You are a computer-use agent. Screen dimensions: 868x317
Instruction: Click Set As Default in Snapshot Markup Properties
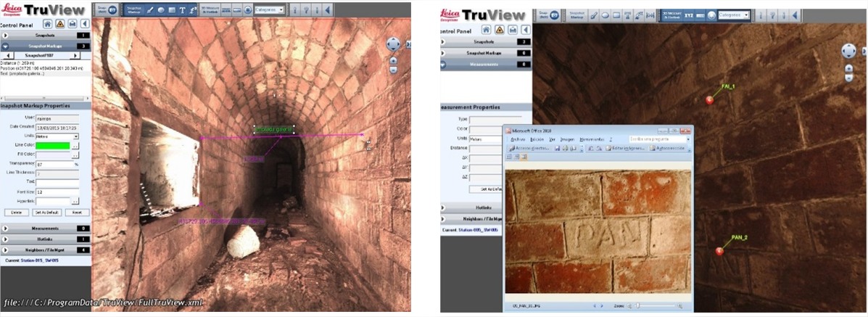pos(46,213)
